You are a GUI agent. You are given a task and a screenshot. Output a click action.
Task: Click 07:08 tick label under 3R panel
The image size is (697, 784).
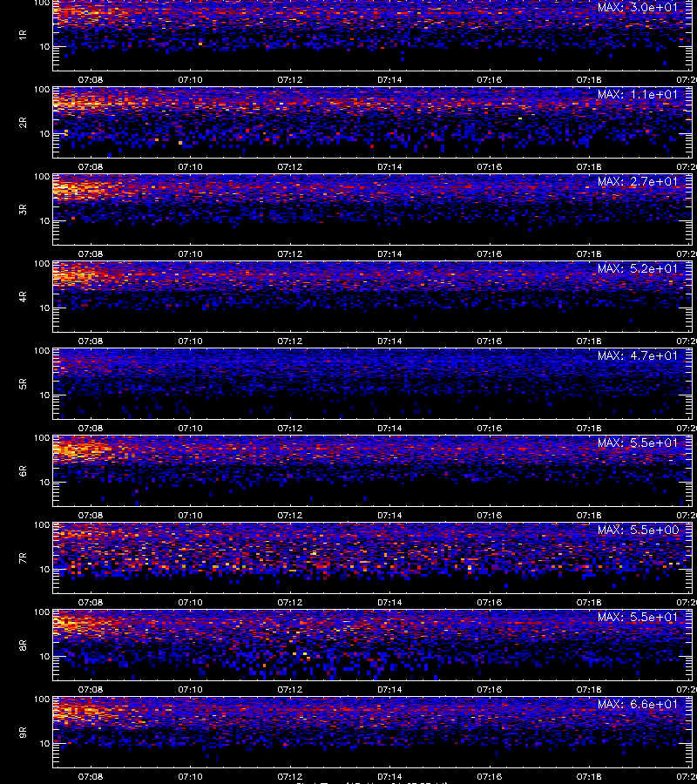point(91,253)
